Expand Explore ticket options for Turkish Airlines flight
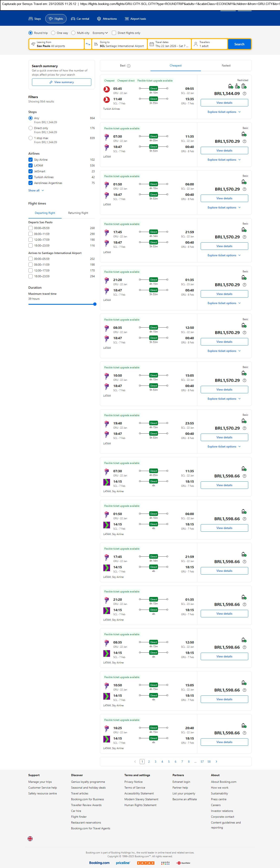280x868 pixels. click(224, 112)
